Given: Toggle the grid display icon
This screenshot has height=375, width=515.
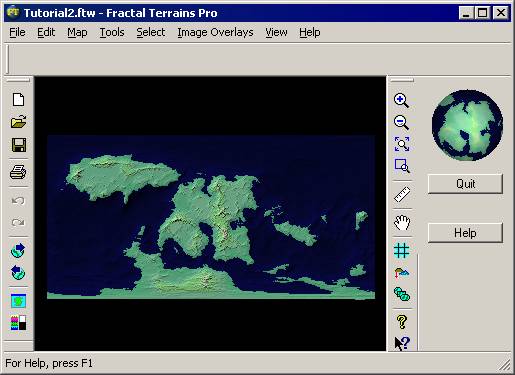Looking at the screenshot, I should point(402,251).
